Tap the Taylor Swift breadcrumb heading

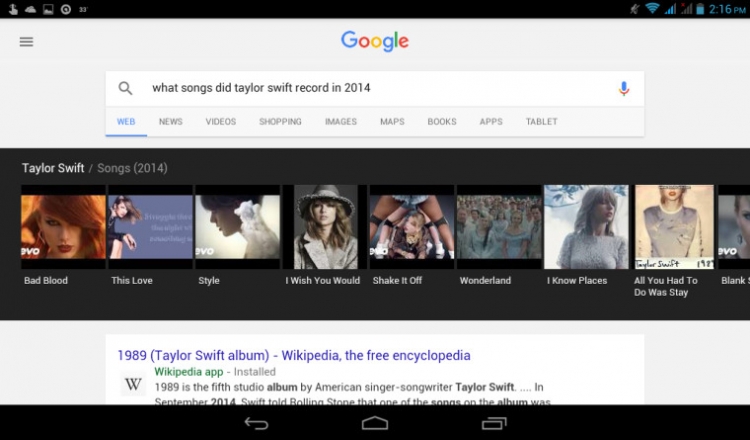[53, 168]
